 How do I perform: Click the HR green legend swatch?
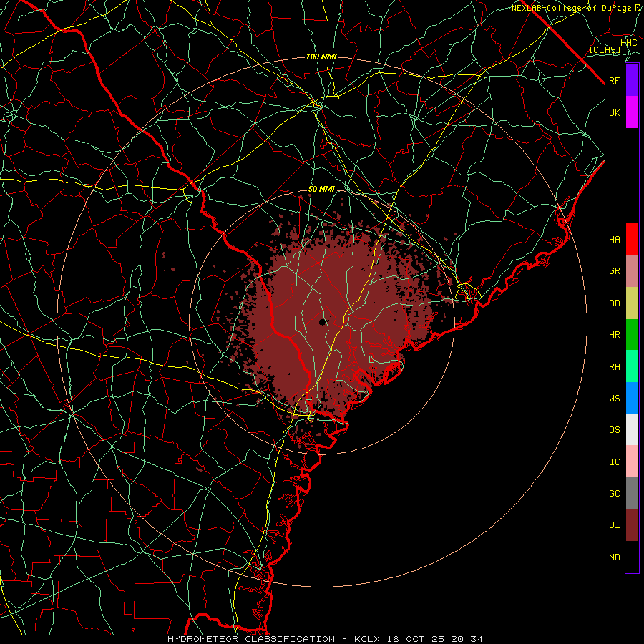click(632, 335)
